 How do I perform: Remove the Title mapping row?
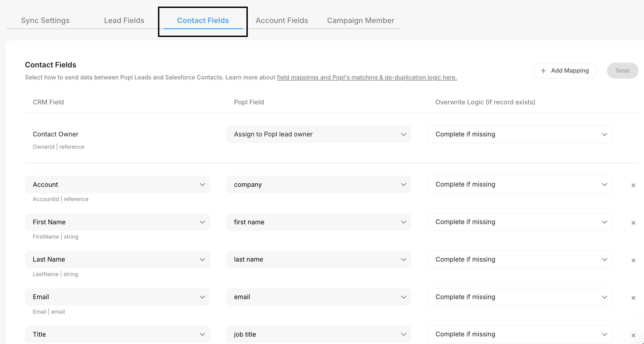coord(633,336)
